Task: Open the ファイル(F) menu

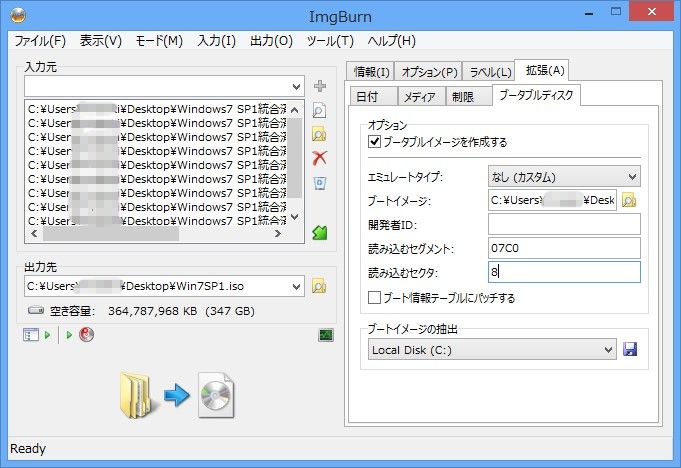Action: [40, 41]
